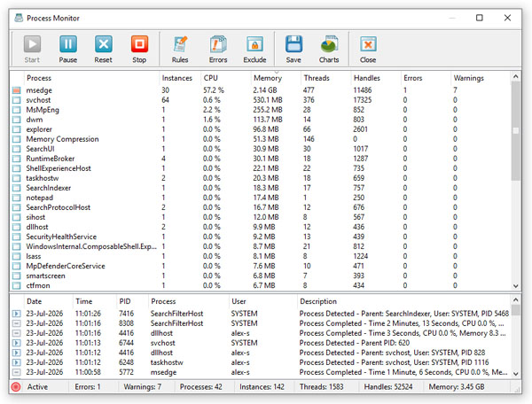Click the notepad process row icon
This screenshot has height=404, width=532.
tap(16, 198)
